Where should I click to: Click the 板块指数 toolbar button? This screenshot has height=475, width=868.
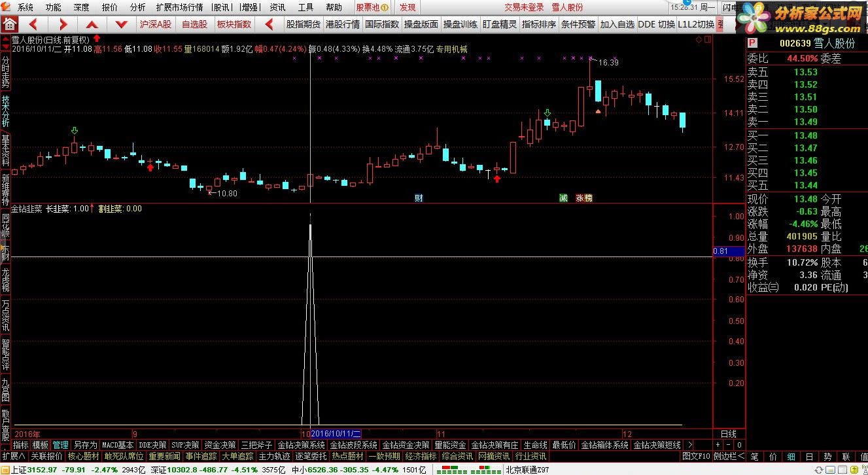click(234, 24)
